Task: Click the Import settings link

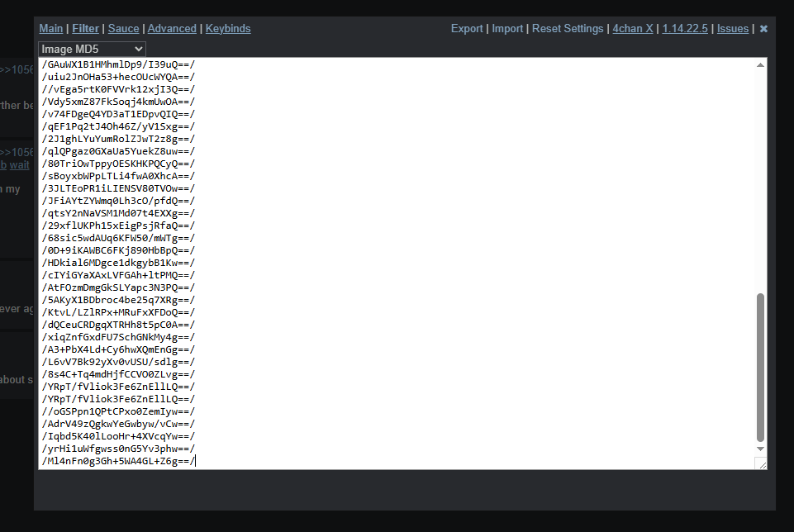Action: [x=507, y=29]
